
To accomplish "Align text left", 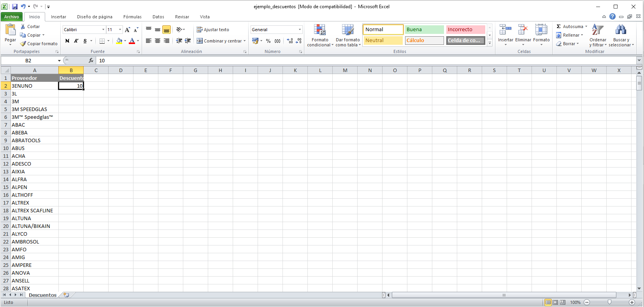I will click(149, 41).
